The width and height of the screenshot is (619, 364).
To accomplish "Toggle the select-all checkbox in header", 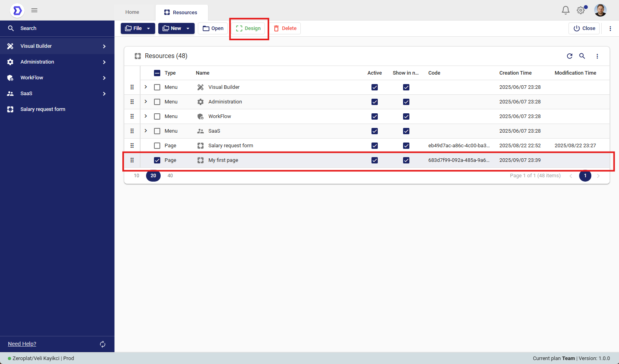I will point(157,73).
